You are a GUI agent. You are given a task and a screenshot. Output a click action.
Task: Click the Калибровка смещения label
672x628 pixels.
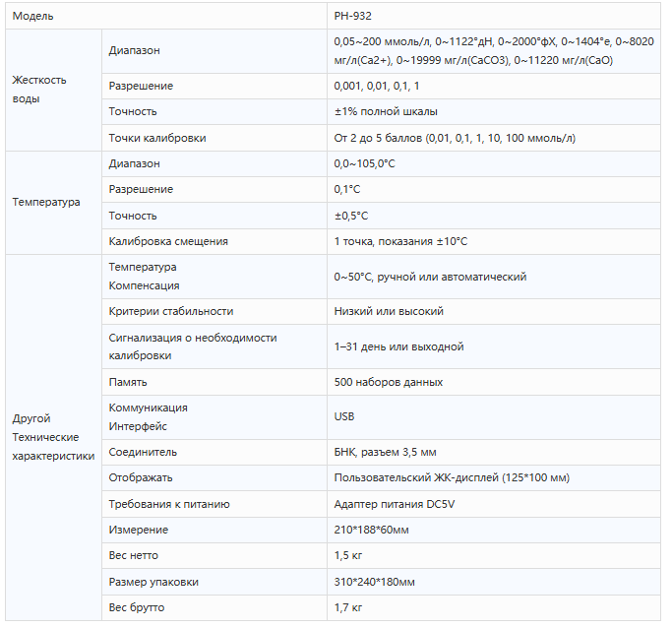point(168,241)
